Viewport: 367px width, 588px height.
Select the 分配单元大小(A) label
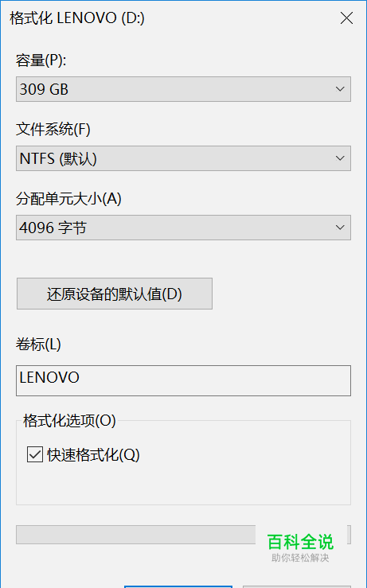click(68, 199)
